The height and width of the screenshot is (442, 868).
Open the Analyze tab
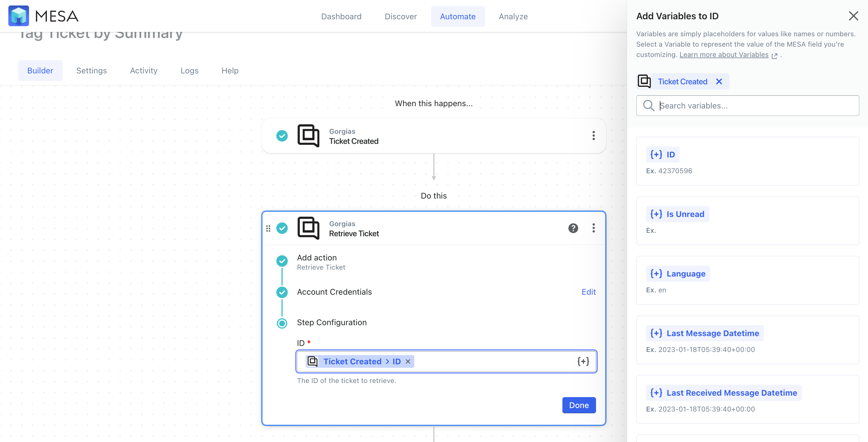click(513, 16)
